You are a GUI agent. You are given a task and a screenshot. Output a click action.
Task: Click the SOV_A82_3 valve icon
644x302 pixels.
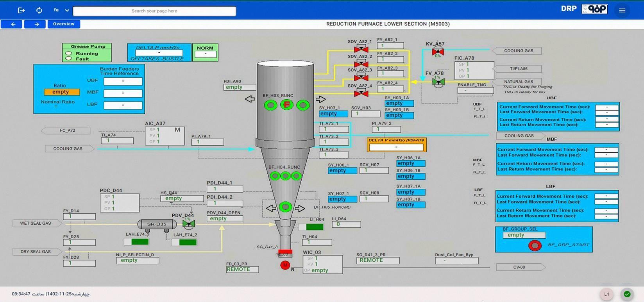[x=361, y=77]
